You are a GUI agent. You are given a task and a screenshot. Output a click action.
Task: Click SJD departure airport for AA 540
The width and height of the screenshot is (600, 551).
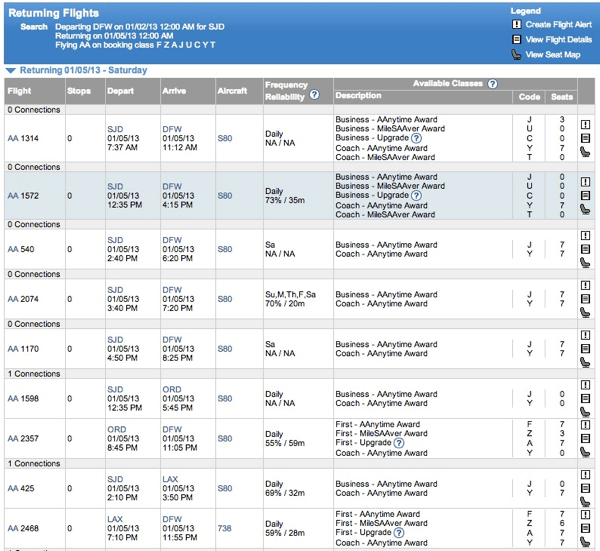click(115, 240)
